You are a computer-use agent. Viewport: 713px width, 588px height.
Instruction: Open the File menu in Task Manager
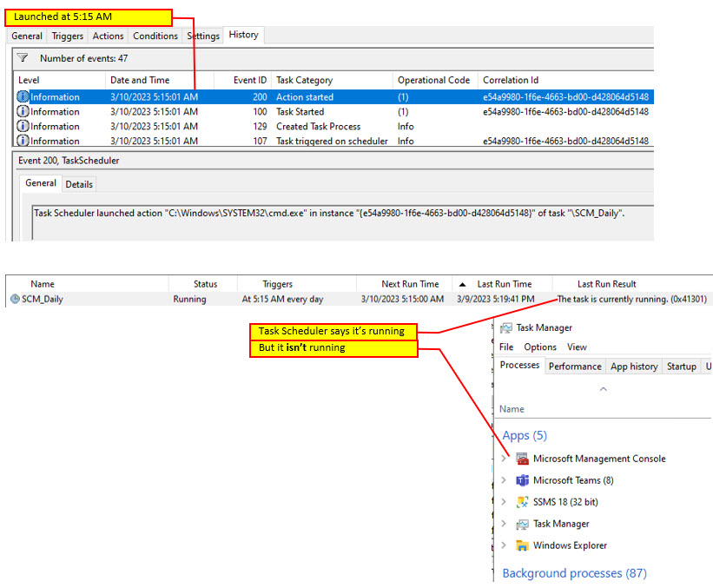point(505,347)
